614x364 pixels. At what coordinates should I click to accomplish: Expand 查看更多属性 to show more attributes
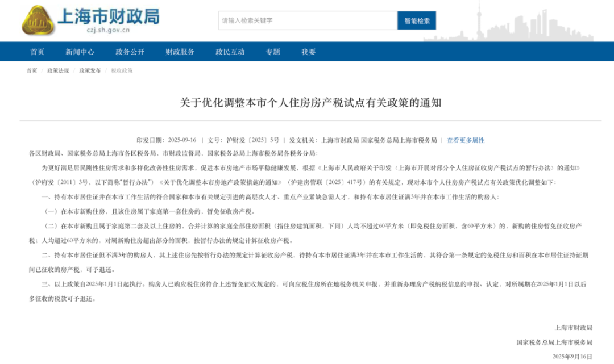pos(466,140)
